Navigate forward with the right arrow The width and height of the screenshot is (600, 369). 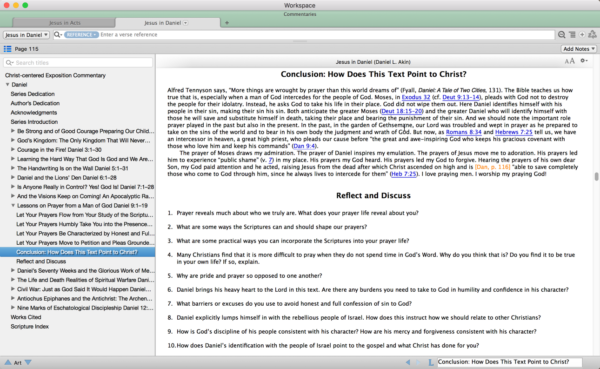tap(418, 362)
